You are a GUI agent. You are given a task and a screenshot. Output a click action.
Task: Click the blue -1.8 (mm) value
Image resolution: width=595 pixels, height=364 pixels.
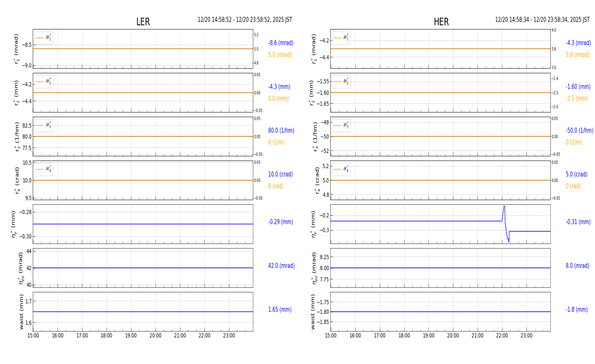click(x=576, y=310)
